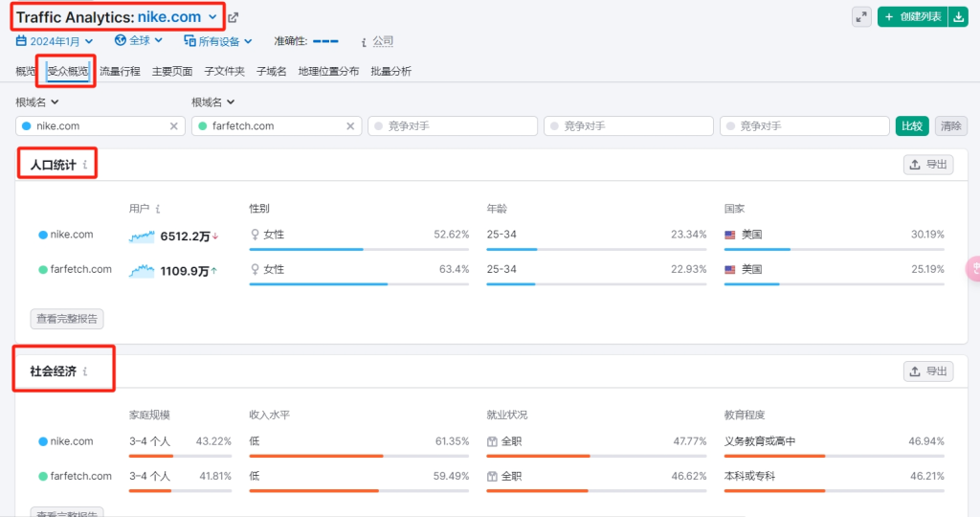Remove nike.com with its X icon
This screenshot has height=517, width=980.
tap(174, 126)
